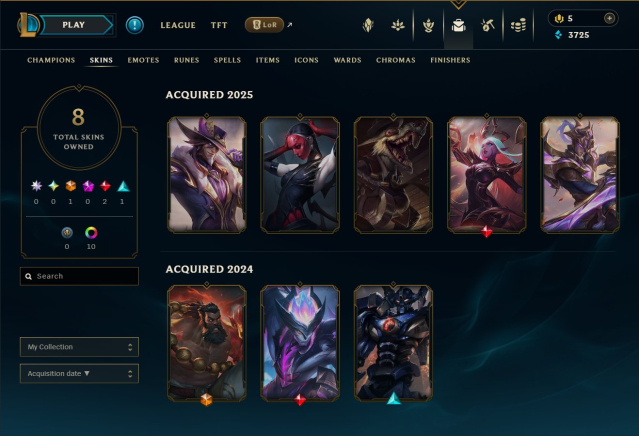Image resolution: width=639 pixels, height=436 pixels.
Task: Click the chroma color wheel icon
Action: click(x=91, y=233)
